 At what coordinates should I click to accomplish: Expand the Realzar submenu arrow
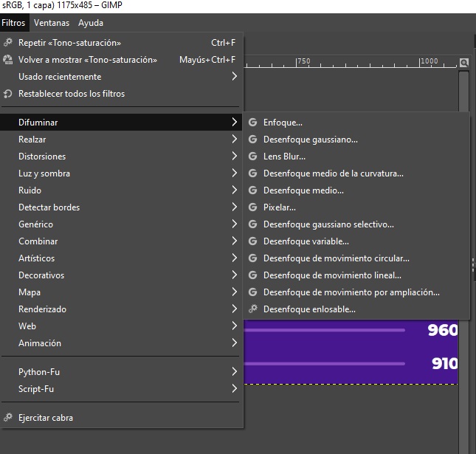coord(235,139)
